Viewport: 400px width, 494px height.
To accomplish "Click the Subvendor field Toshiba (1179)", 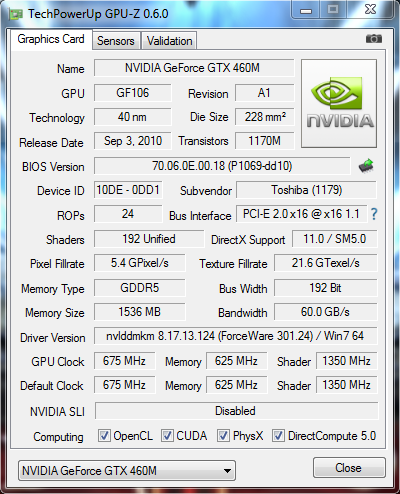I will tap(306, 190).
